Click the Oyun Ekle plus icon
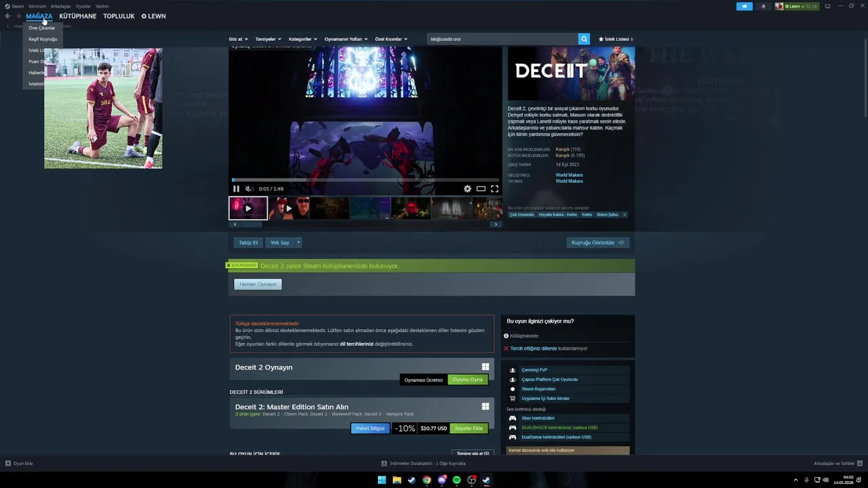The width and height of the screenshot is (868, 488). tap(8, 464)
